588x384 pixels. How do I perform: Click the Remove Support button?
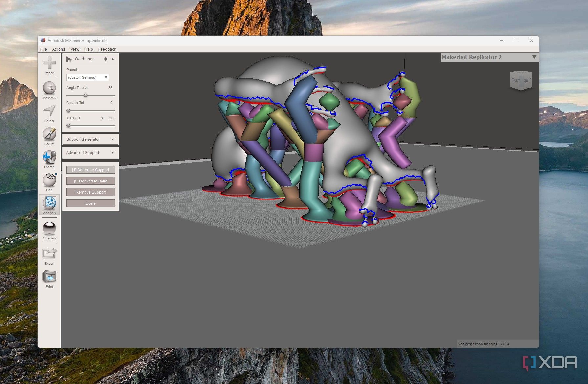pos(91,192)
